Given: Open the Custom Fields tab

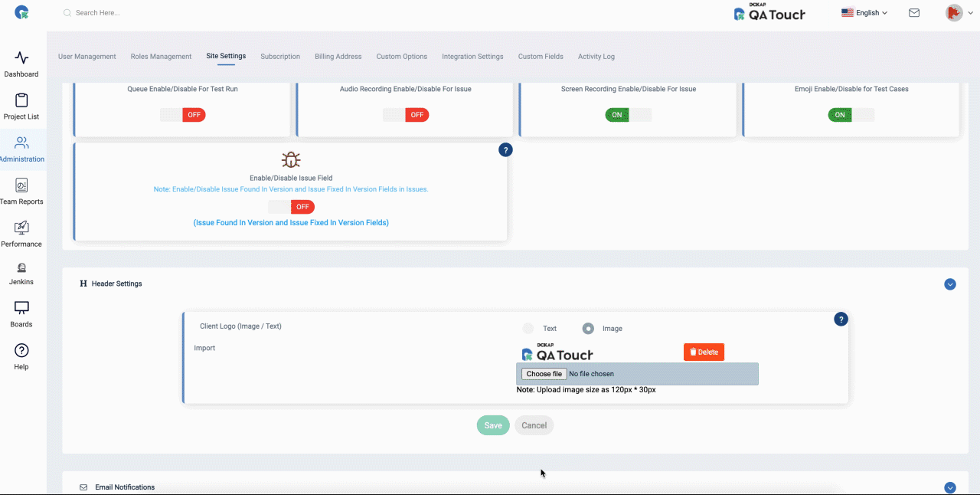Looking at the screenshot, I should click(541, 57).
